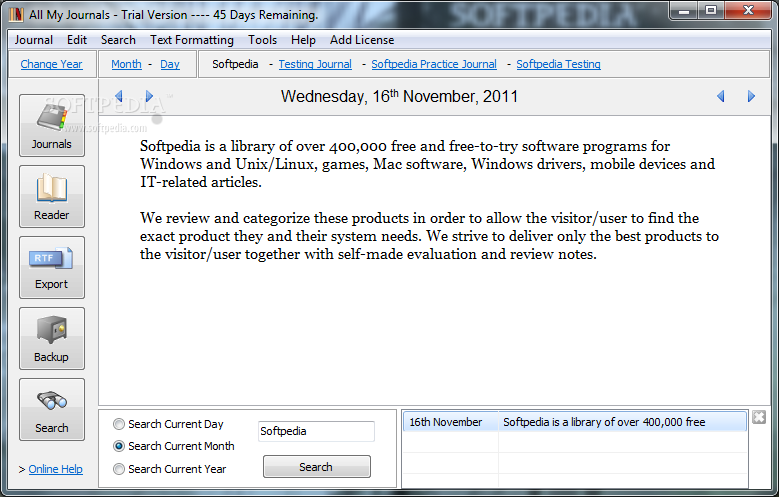This screenshot has height=497, width=779.
Task: Open the Journals sidebar button
Action: coord(52,125)
